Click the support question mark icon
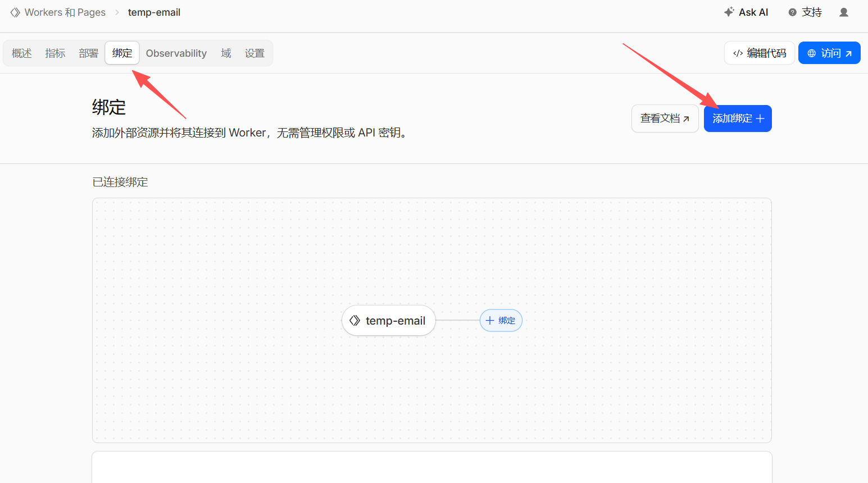The width and height of the screenshot is (868, 483). tap(792, 12)
